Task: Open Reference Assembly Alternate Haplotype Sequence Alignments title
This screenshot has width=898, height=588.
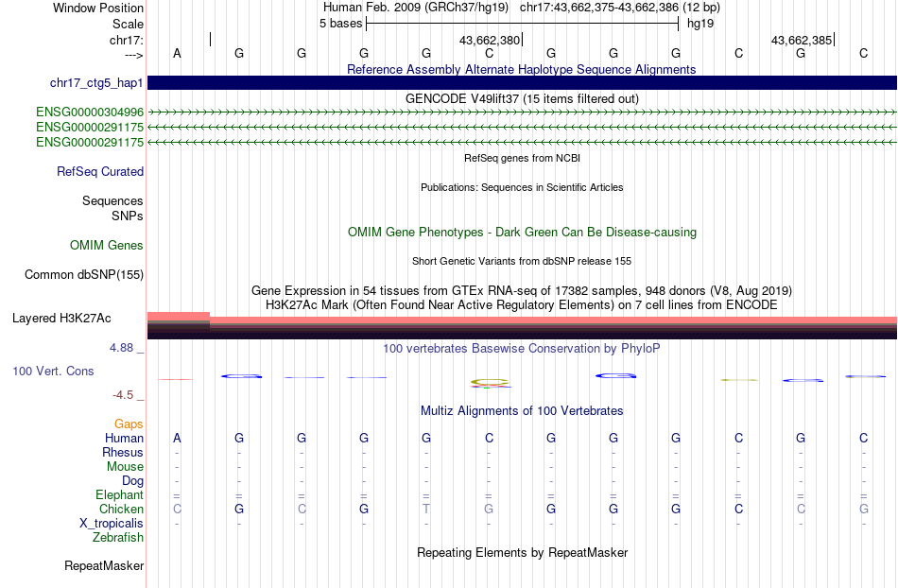Action: point(521,69)
